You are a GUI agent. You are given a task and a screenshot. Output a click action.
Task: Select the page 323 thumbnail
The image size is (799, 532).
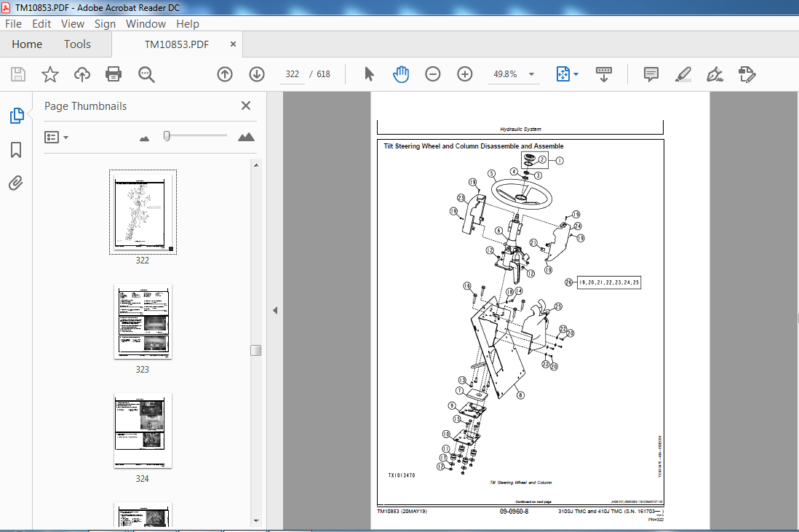pyautogui.click(x=143, y=321)
